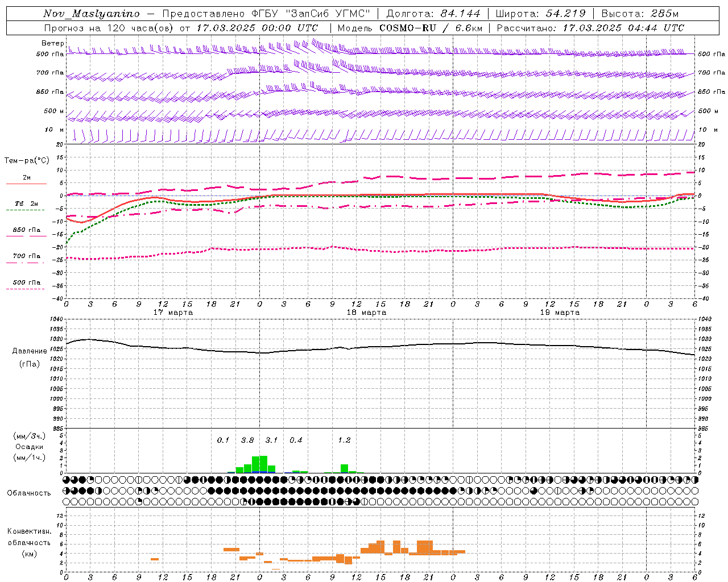The height and width of the screenshot is (582, 728).
Task: Click the (км) unit label
Action: (30, 554)
